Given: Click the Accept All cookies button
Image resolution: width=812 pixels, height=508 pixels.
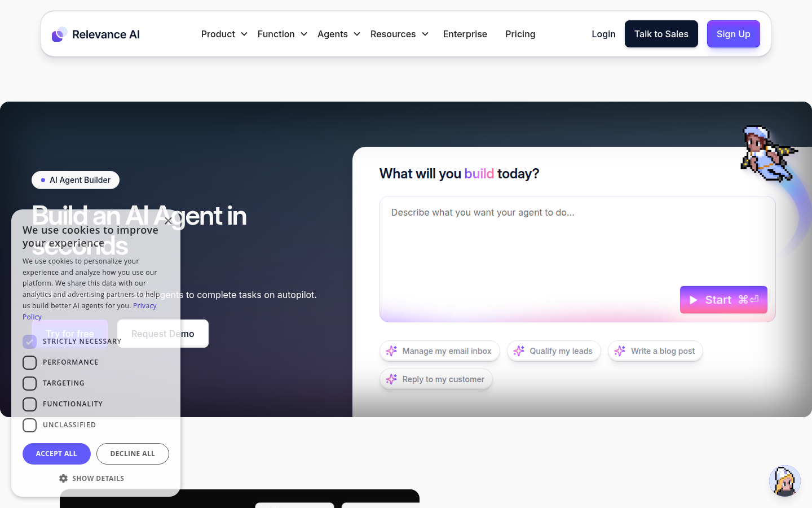Looking at the screenshot, I should click(x=56, y=454).
